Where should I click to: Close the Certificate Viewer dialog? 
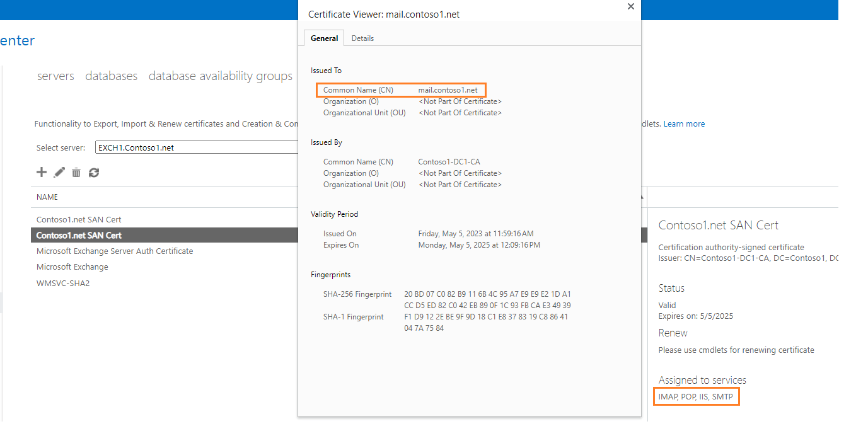point(631,6)
